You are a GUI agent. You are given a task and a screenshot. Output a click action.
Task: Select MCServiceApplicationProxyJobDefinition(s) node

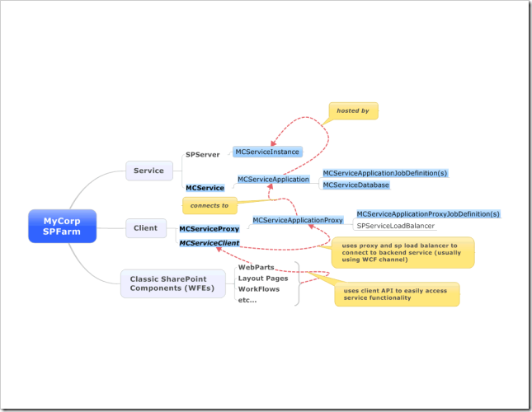point(428,214)
